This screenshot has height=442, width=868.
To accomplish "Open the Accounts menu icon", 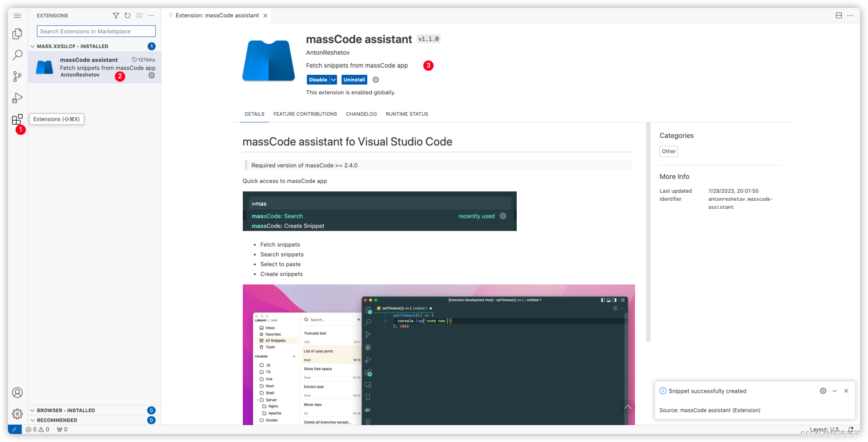I will (x=17, y=393).
